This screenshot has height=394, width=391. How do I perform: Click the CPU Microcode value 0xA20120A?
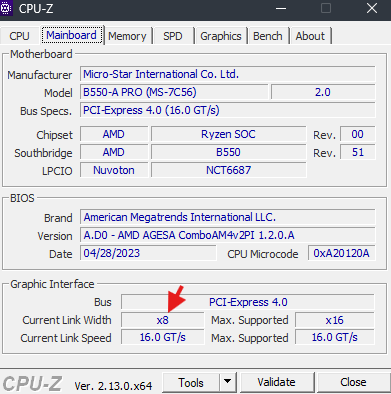coord(342,253)
